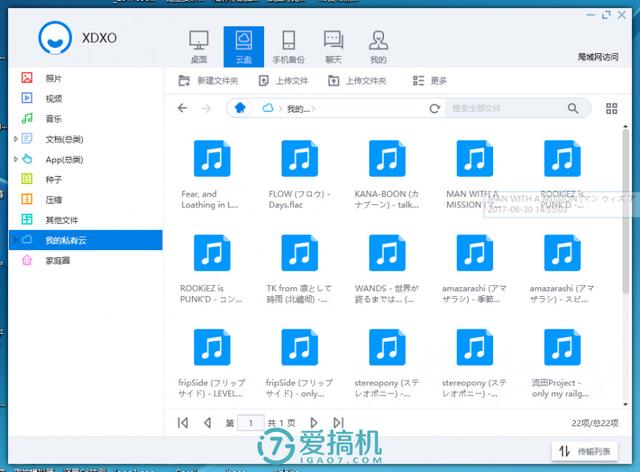640x472 pixels.
Task: Select file fripSide - LEVEL...
Action: pyautogui.click(x=212, y=363)
